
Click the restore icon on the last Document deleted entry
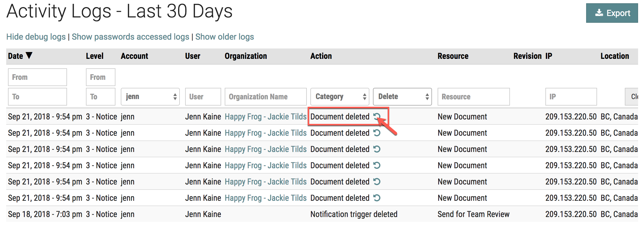[377, 198]
